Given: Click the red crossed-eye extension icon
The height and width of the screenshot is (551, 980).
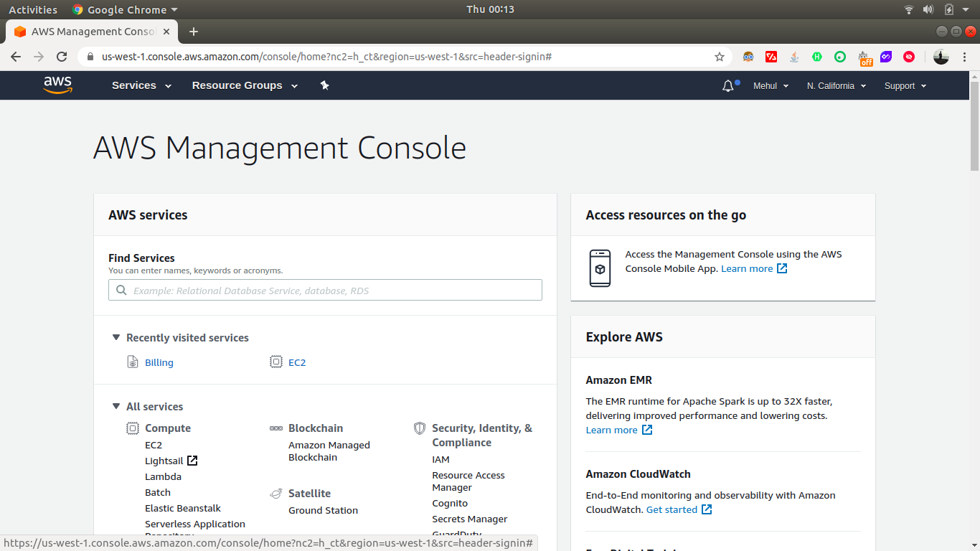Looking at the screenshot, I should coord(909,57).
